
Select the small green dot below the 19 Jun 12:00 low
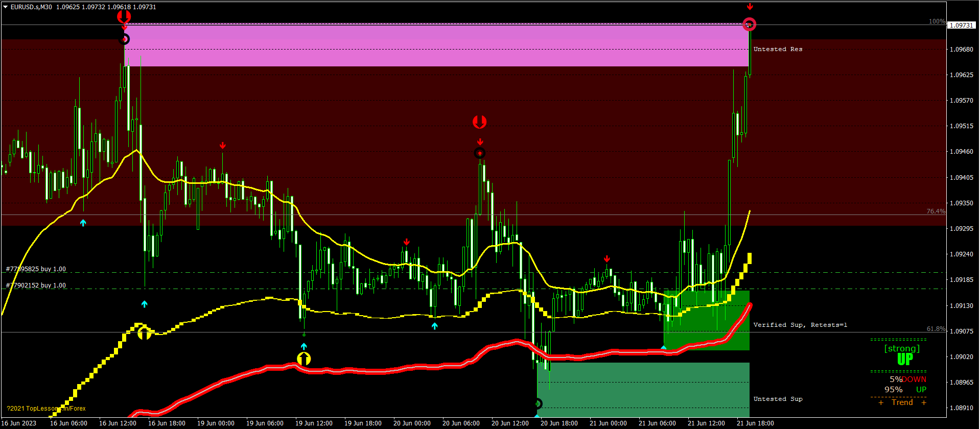tap(304, 335)
